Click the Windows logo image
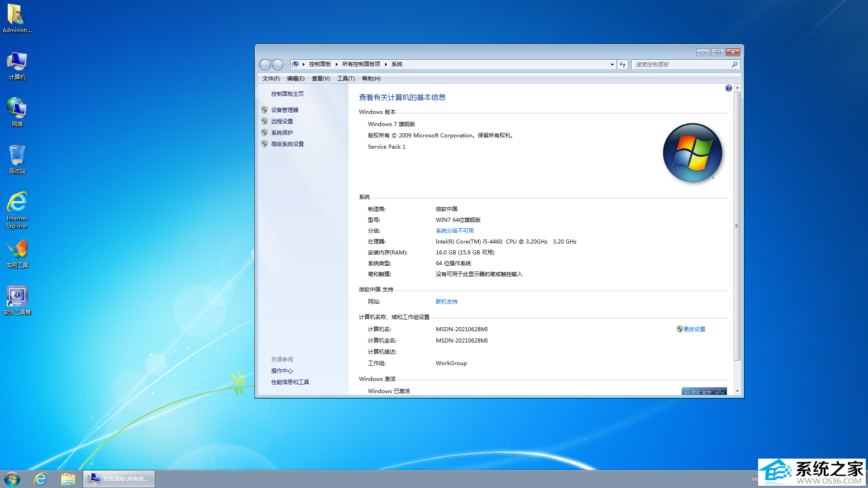The height and width of the screenshot is (488, 868). 692,153
